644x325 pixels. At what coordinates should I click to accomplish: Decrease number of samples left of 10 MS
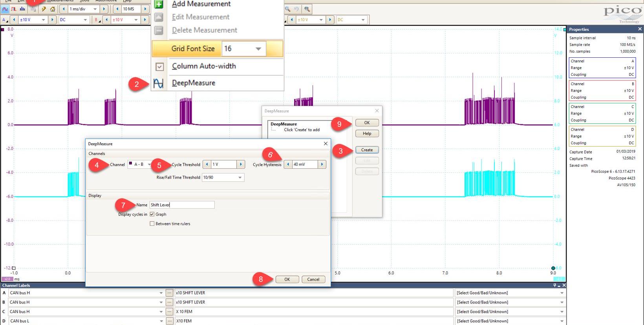tap(117, 9)
